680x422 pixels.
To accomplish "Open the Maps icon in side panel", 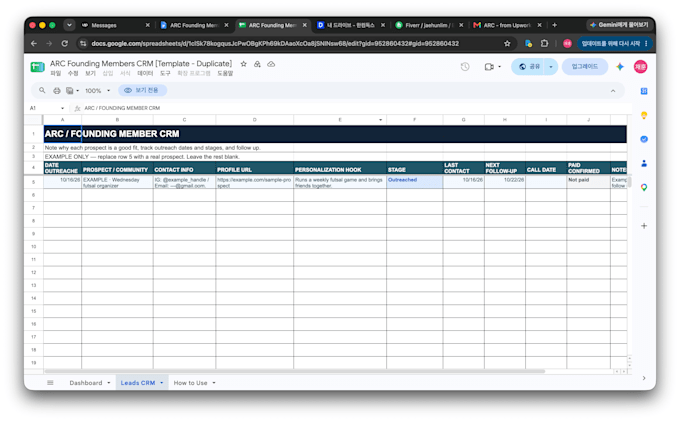I will coord(644,187).
